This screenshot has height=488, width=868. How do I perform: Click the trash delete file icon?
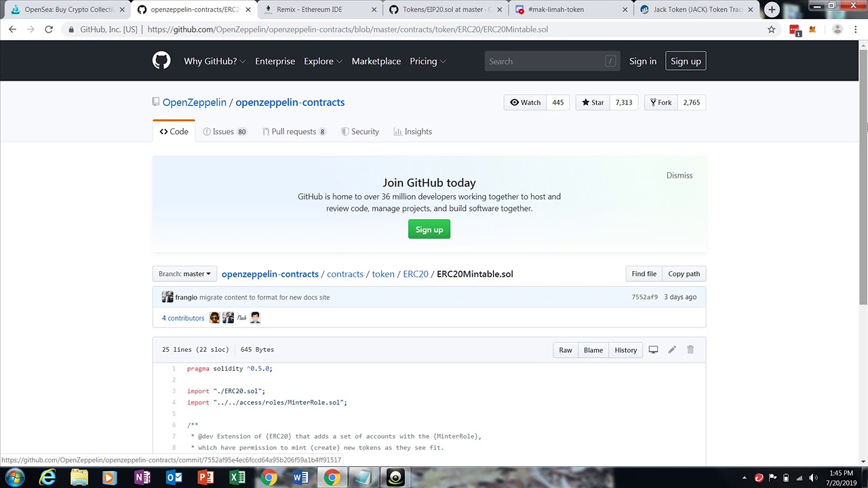coord(690,350)
